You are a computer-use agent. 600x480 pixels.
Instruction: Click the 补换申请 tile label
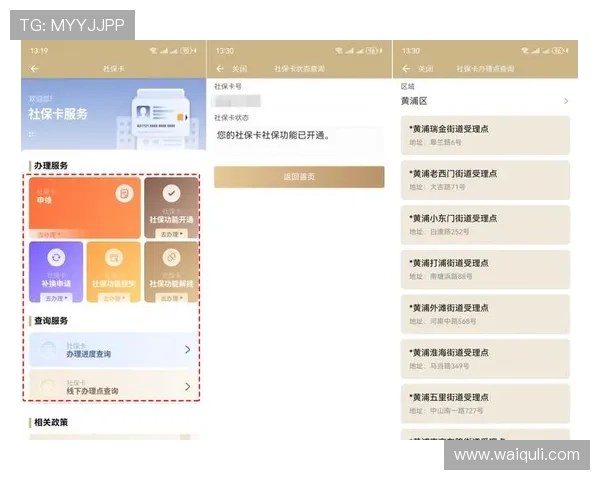[x=56, y=284]
